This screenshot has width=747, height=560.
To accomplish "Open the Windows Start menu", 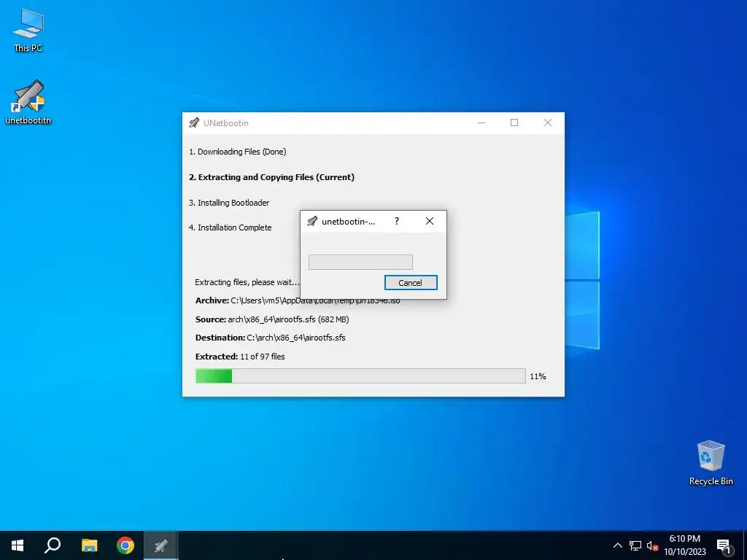I will (x=18, y=545).
